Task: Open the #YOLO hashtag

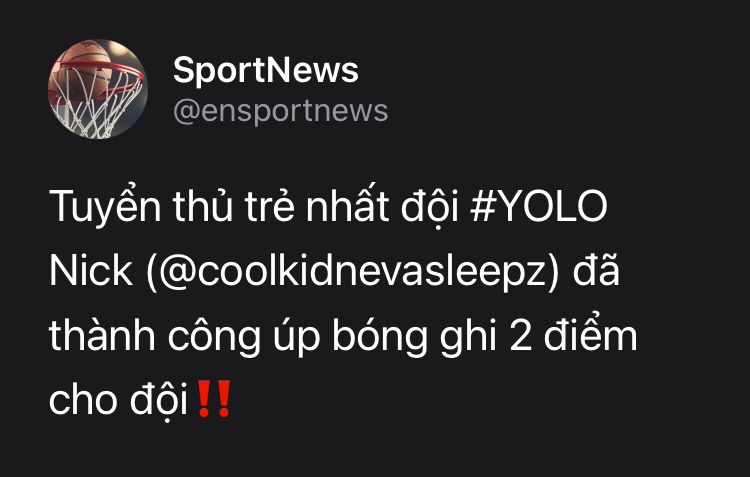Action: pos(539,207)
